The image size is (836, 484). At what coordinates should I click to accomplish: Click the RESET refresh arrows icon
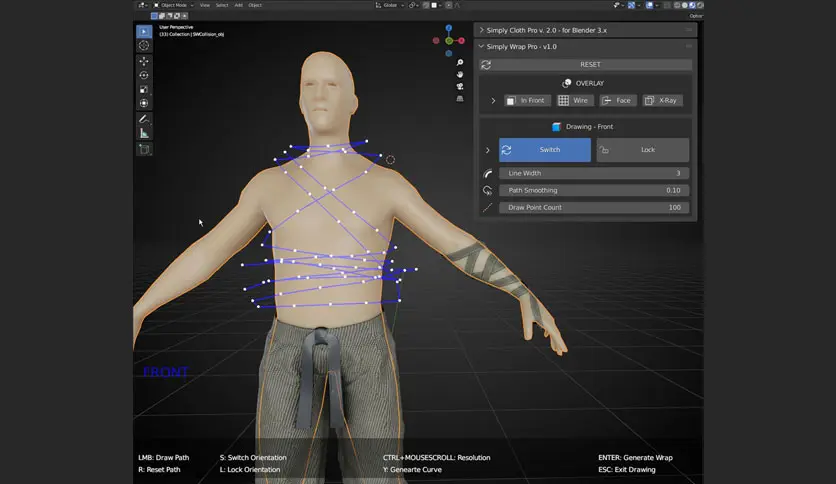pyautogui.click(x=486, y=64)
